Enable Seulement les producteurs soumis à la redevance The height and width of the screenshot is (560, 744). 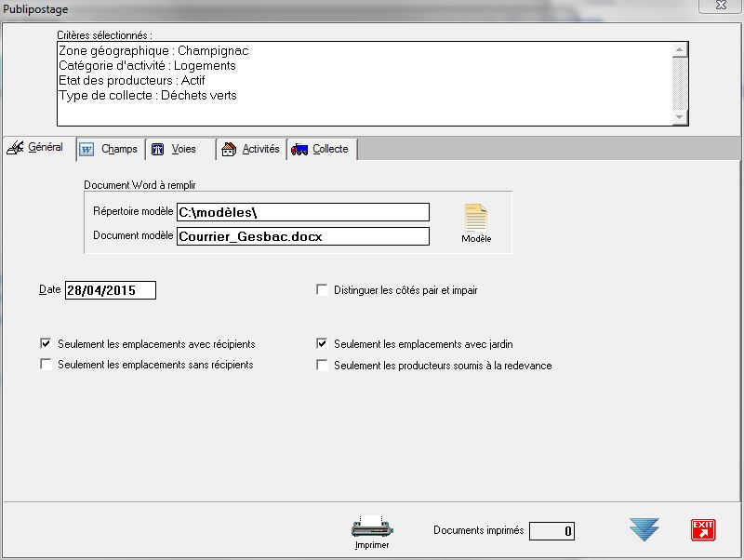coord(323,366)
